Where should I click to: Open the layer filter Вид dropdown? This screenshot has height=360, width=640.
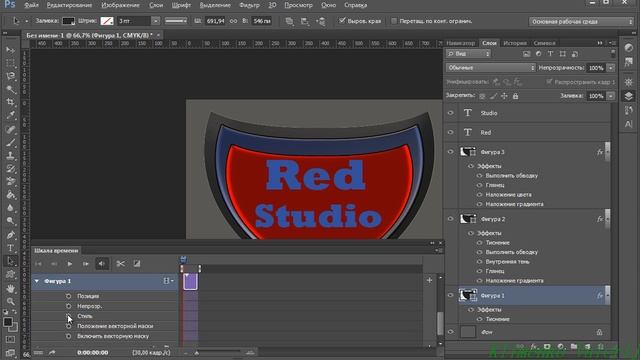[x=468, y=54]
